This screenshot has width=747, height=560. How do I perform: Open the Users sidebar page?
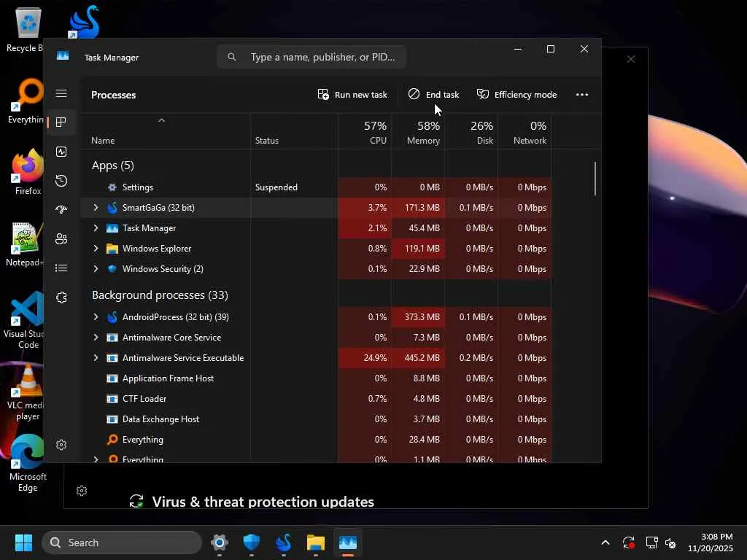[x=61, y=238]
